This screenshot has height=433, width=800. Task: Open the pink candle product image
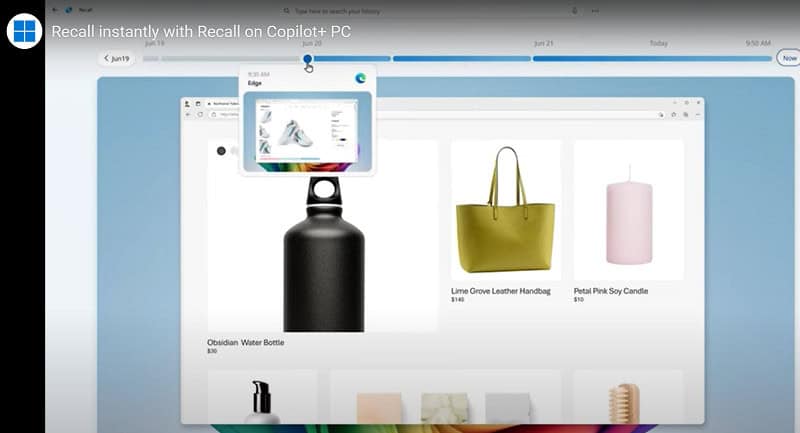click(x=629, y=210)
